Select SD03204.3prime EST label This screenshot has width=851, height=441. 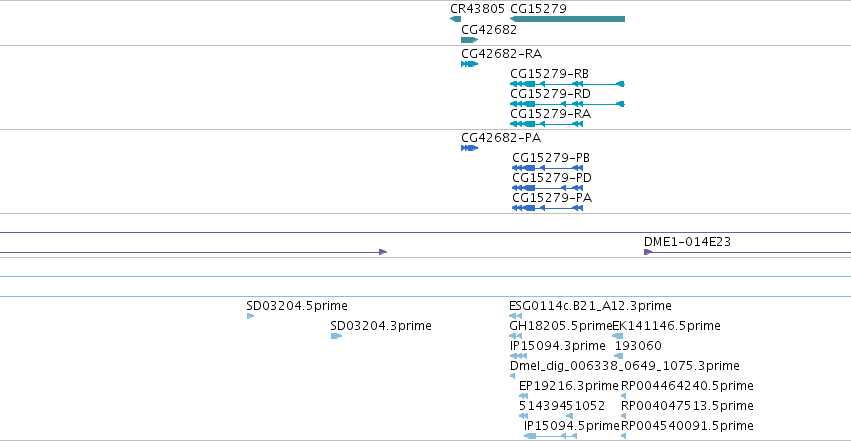[x=381, y=326]
